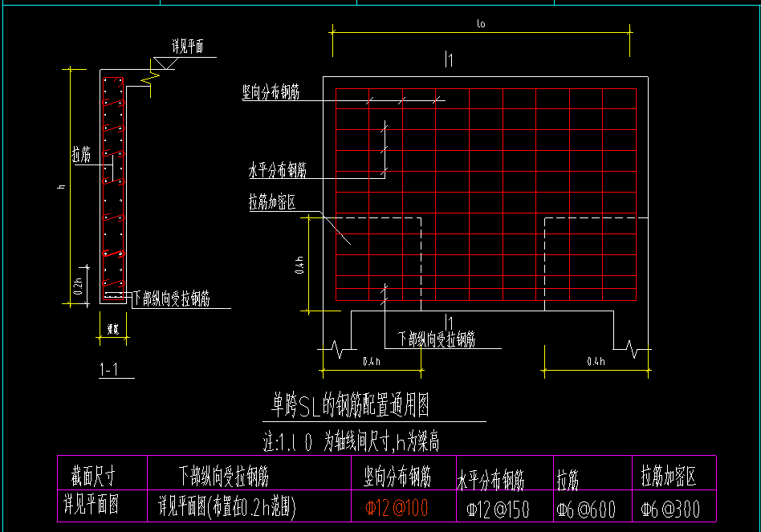Select the vertical 0.4h dimension text
Viewport: 761px width, 532px height.
299,266
